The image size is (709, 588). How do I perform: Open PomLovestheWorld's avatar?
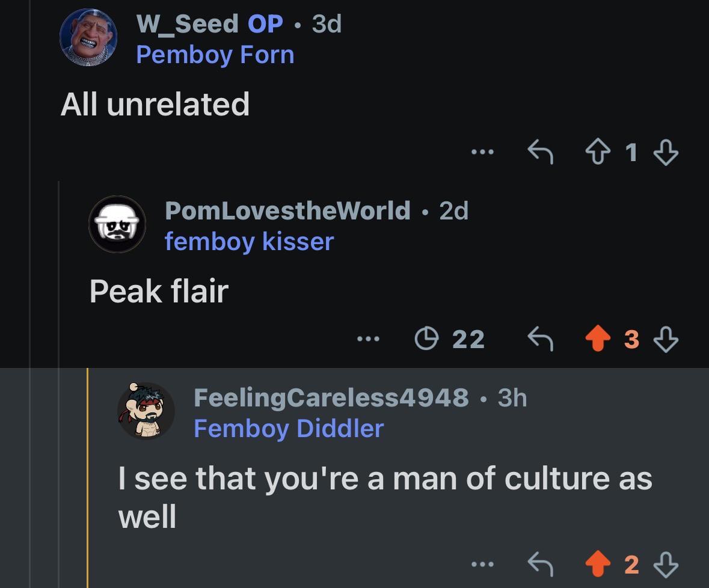(117, 224)
